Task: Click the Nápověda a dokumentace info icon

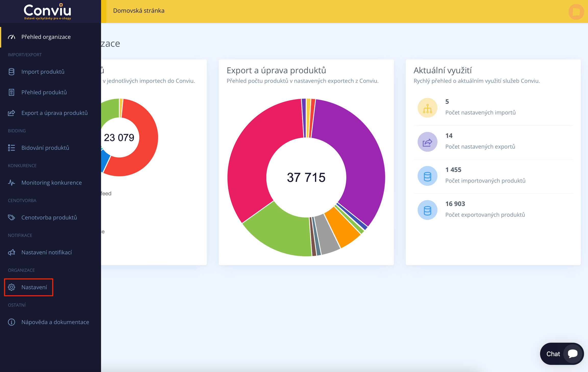Action: coord(11,322)
